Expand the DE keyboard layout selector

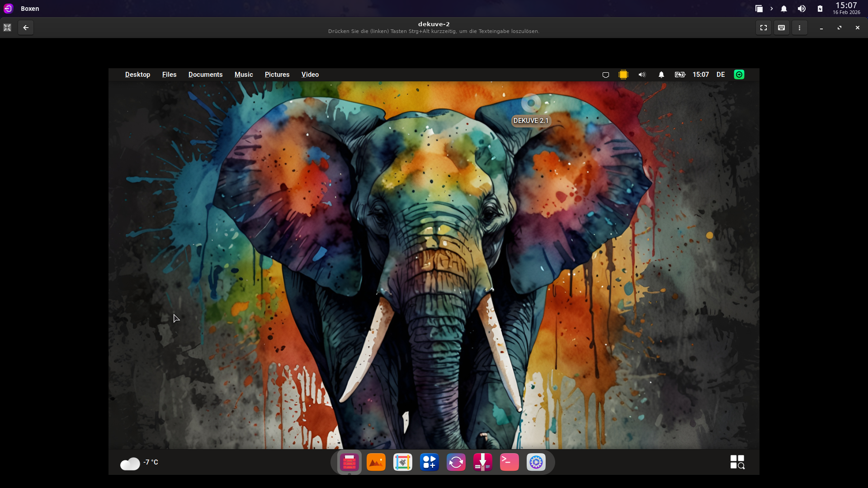[x=721, y=75]
